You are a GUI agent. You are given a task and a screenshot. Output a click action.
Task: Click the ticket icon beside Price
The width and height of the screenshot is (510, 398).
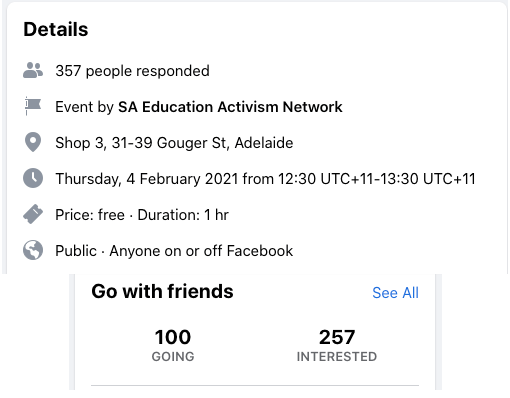33,214
